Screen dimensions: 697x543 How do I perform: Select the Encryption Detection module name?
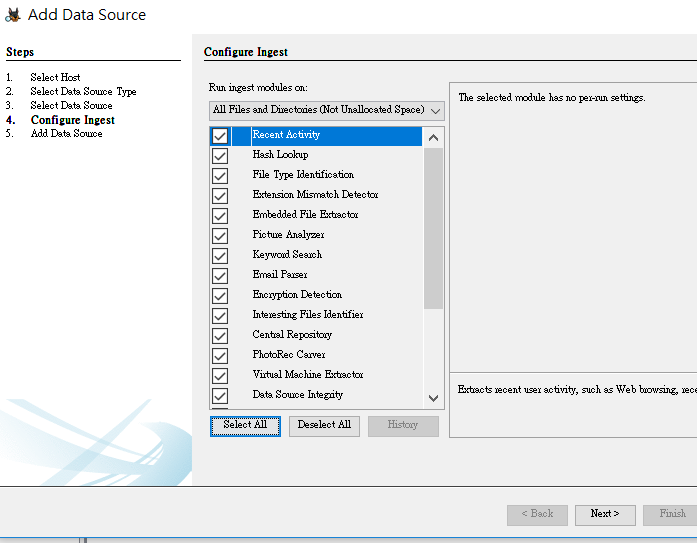point(297,295)
